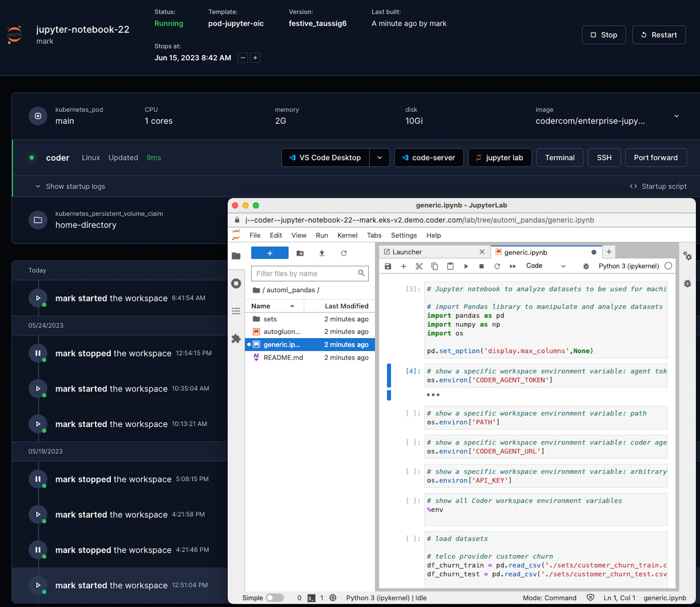Close the Launcher tab
Screen dimensions: 700x607
click(x=482, y=252)
